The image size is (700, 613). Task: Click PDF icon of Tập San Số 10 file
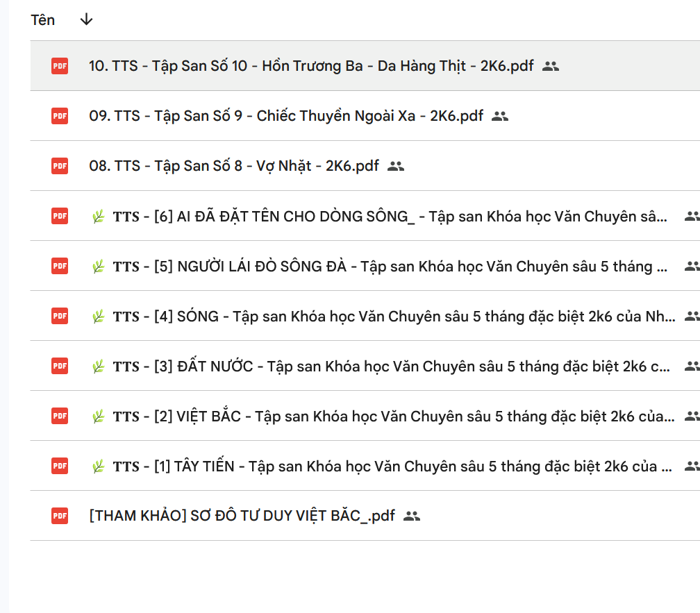pos(60,66)
